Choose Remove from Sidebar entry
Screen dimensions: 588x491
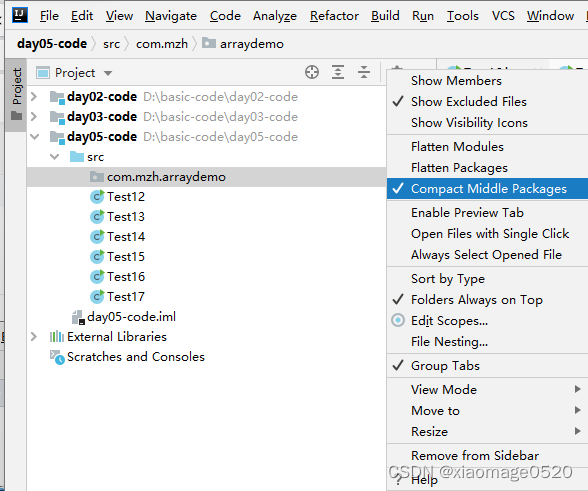tap(488, 456)
